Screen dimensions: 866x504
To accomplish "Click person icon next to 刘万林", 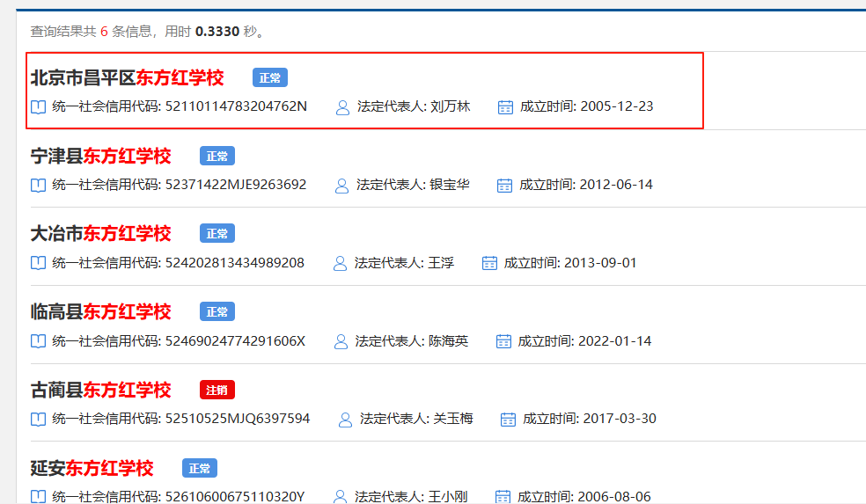I will [x=343, y=107].
